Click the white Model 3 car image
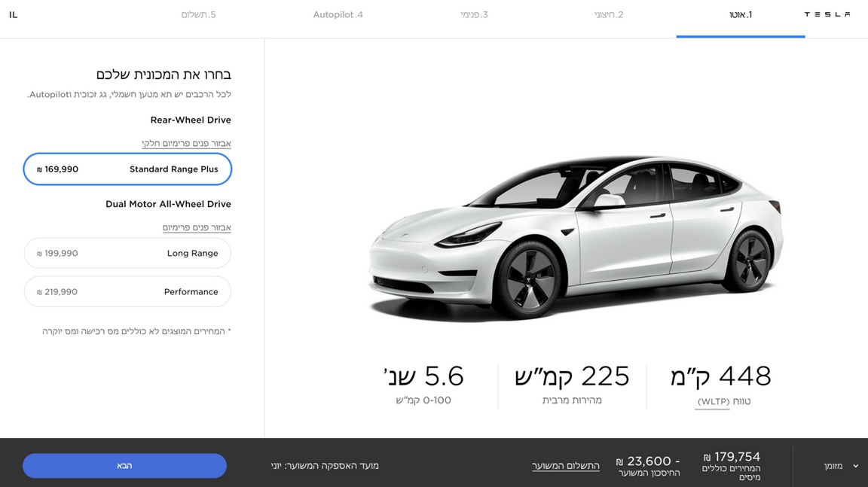Image resolution: width=868 pixels, height=487 pixels. pyautogui.click(x=576, y=238)
